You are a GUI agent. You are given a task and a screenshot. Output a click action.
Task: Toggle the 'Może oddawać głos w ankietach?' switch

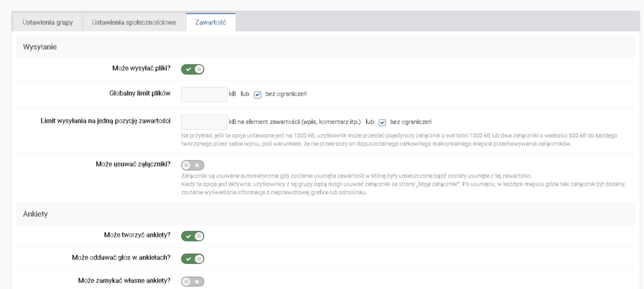tap(193, 259)
